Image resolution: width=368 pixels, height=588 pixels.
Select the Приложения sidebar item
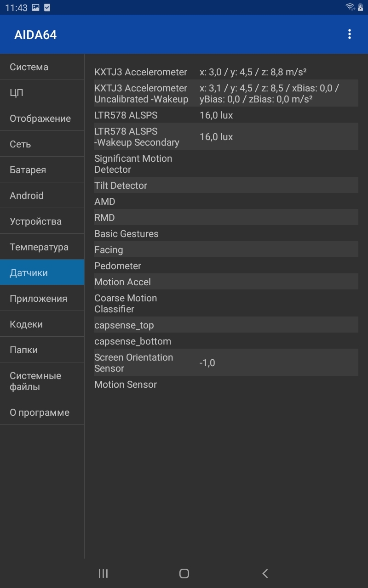click(42, 299)
